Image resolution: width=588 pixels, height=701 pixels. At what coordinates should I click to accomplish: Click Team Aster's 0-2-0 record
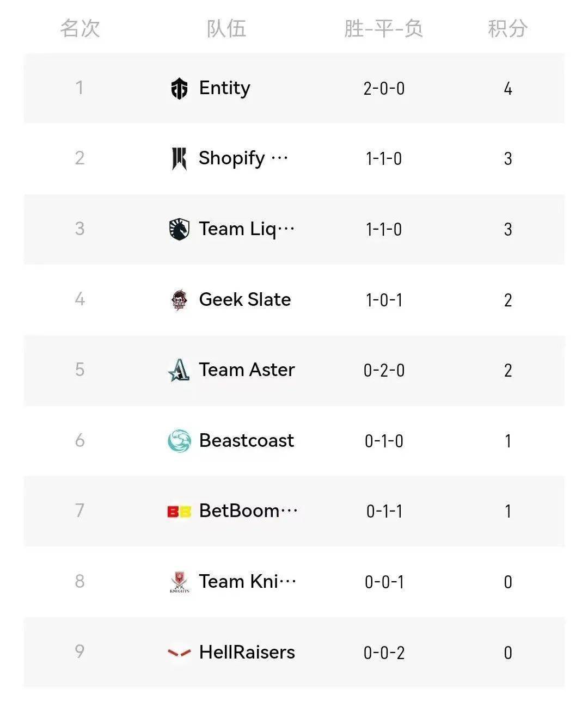(384, 371)
